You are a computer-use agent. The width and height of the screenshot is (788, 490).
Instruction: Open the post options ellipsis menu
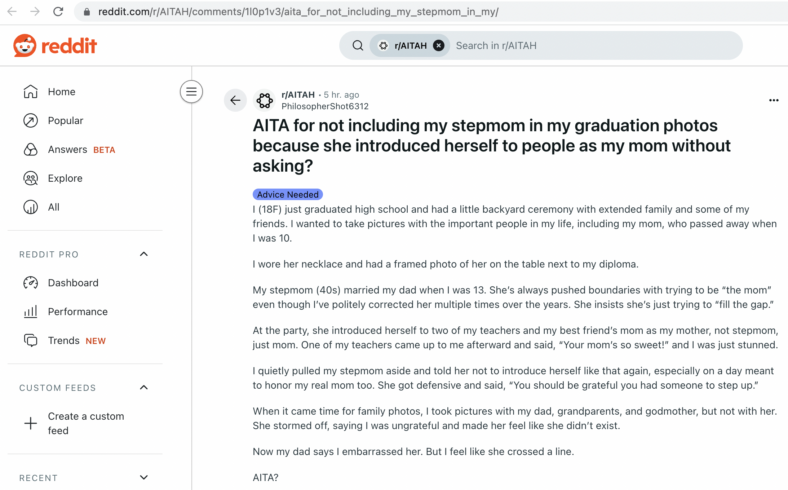773,100
